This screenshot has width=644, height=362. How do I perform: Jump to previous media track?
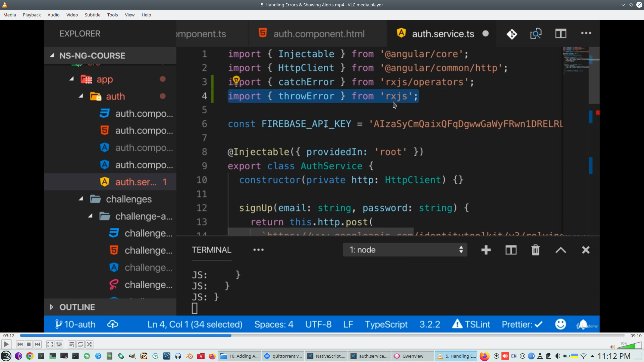click(x=20, y=344)
